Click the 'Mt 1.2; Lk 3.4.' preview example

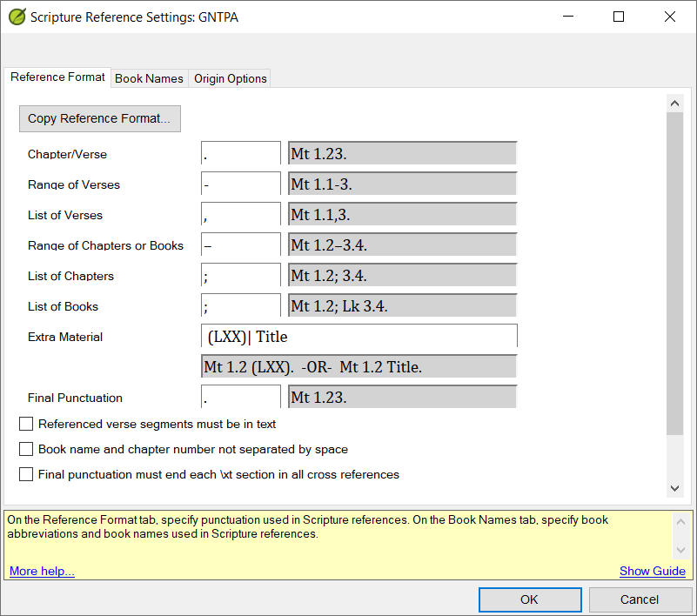[x=403, y=305]
